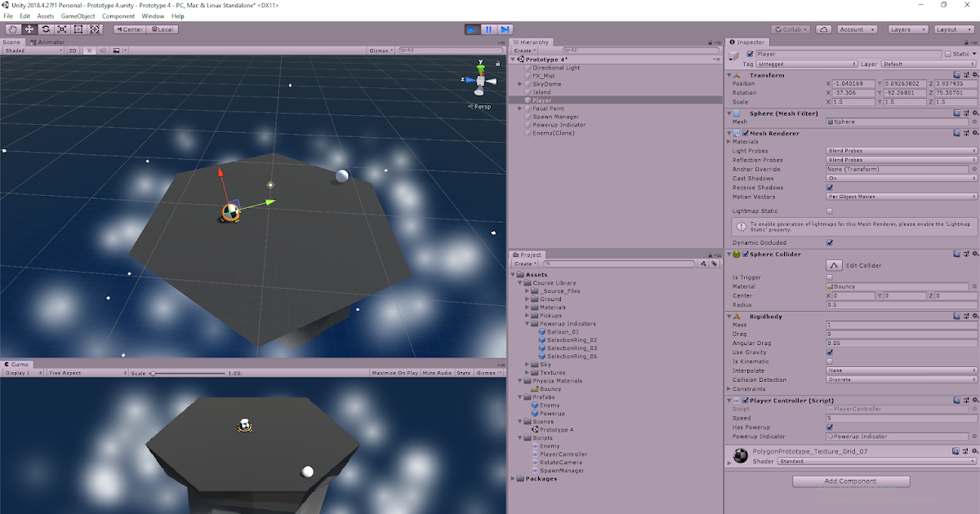Open the GameObject menu
This screenshot has height=514, width=980.
point(76,15)
